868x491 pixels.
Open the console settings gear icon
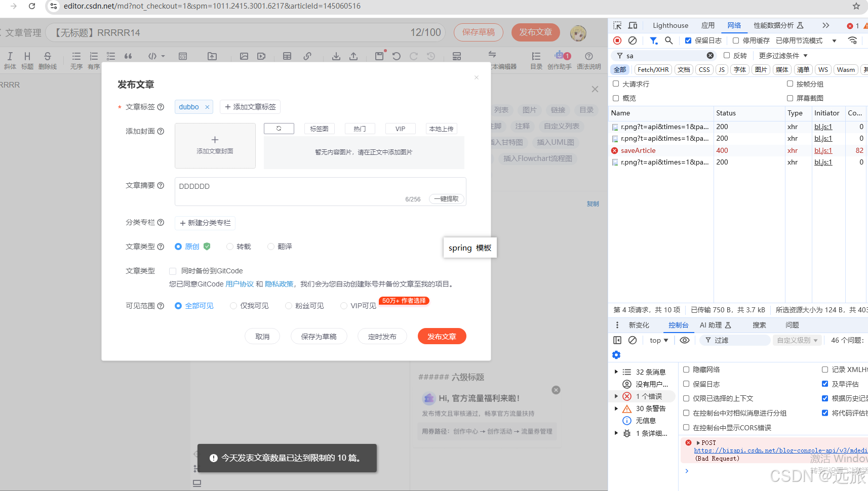point(616,355)
